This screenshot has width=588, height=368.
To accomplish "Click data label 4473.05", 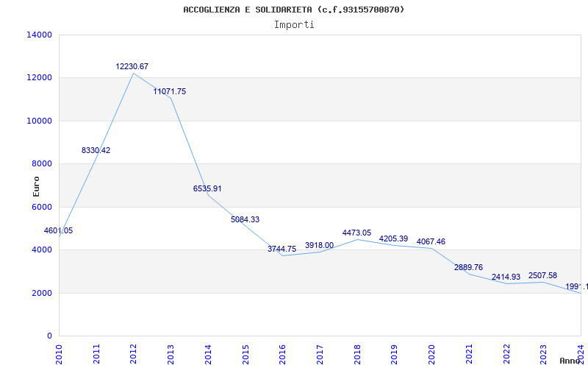I will (x=356, y=233).
